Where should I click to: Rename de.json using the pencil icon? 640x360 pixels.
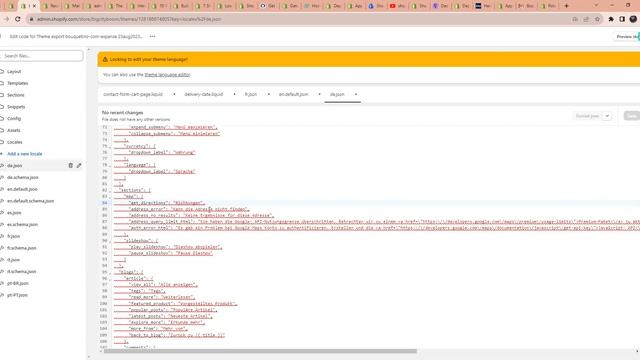click(79, 166)
